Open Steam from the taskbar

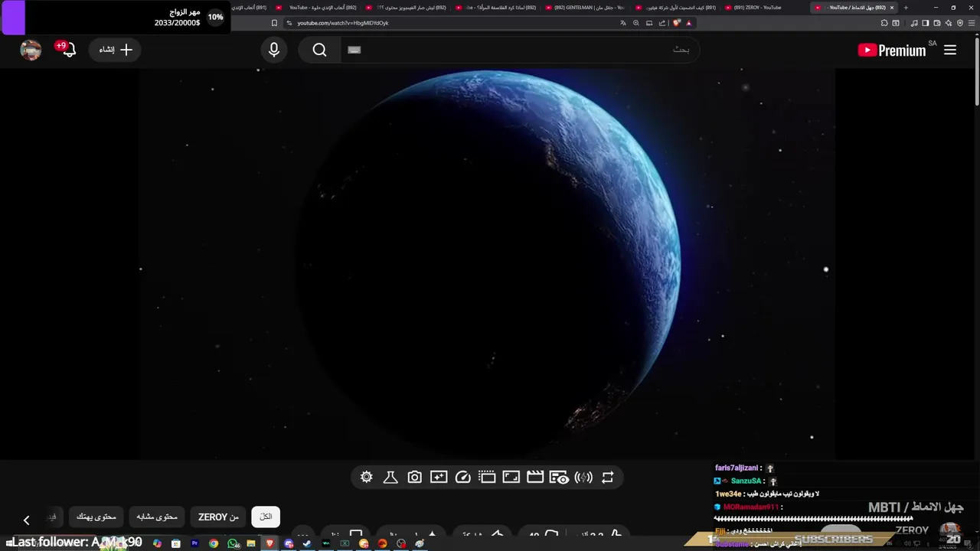pyautogui.click(x=307, y=543)
